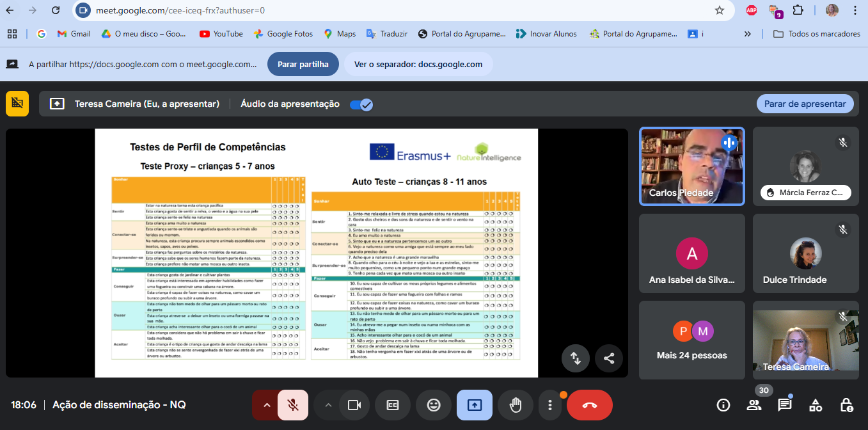Toggle the camera on or off

pos(354,405)
